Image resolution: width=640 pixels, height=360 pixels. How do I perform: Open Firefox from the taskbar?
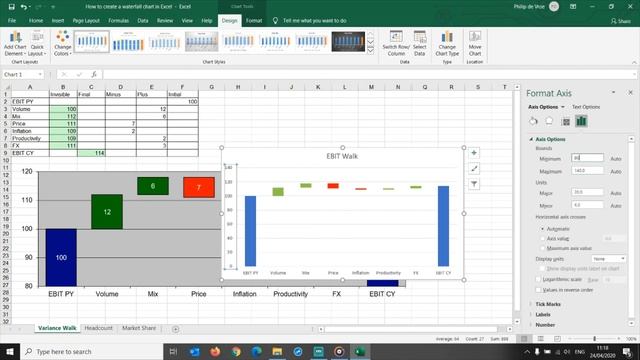coord(215,351)
